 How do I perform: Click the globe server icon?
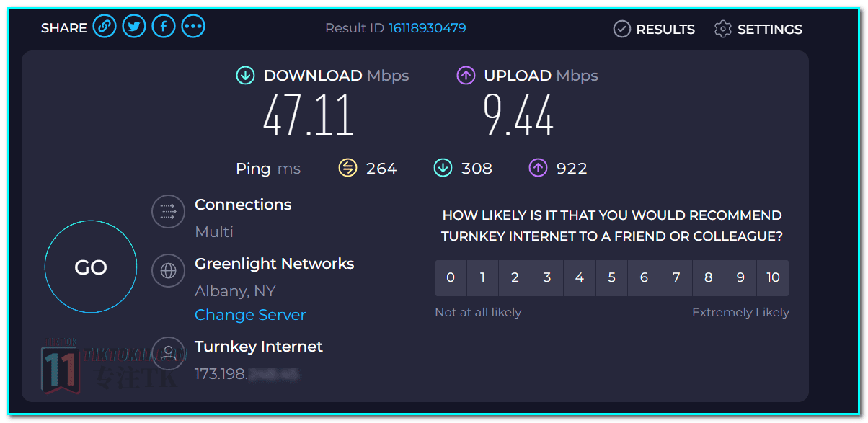168,271
